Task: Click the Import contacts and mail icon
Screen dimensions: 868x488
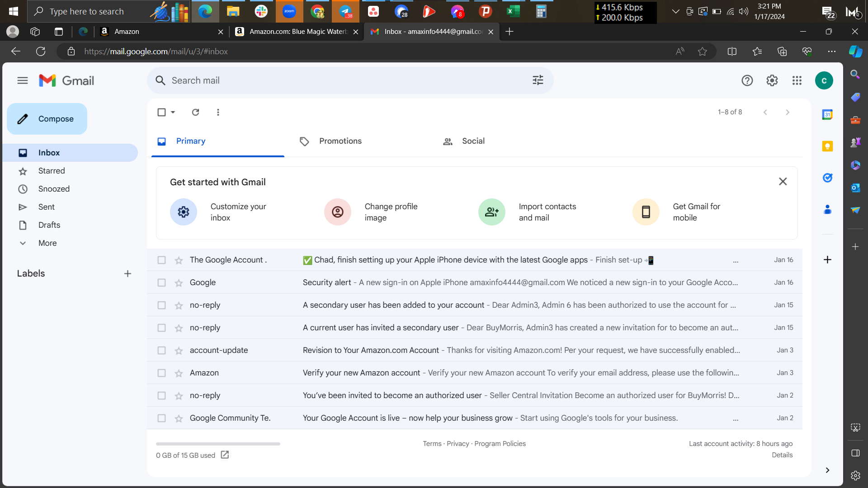Action: [x=492, y=212]
